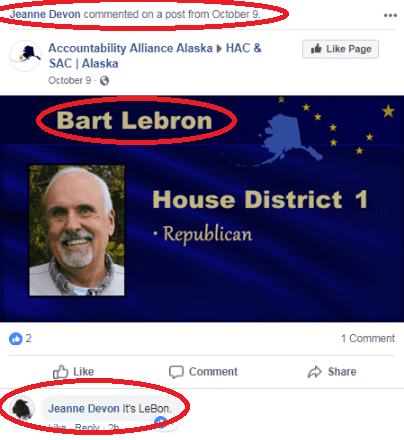The width and height of the screenshot is (404, 440).
Task: View who liked via the 2 count
Action: 29,338
